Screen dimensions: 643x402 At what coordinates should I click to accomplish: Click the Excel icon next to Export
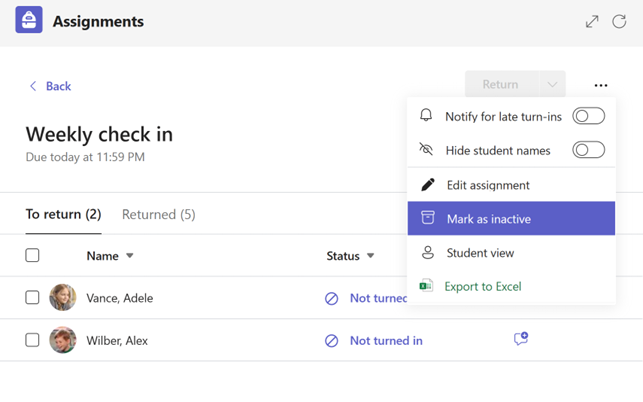click(426, 286)
